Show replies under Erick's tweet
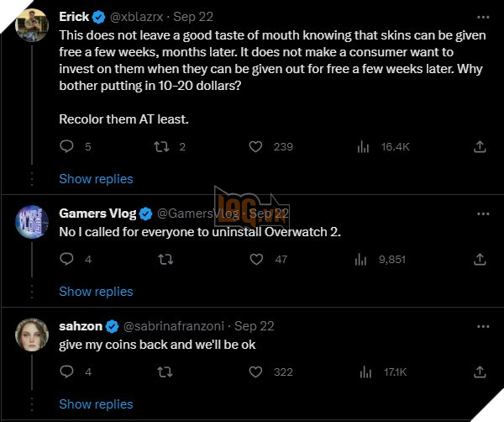Viewport: 504px width, 422px height. click(x=96, y=178)
